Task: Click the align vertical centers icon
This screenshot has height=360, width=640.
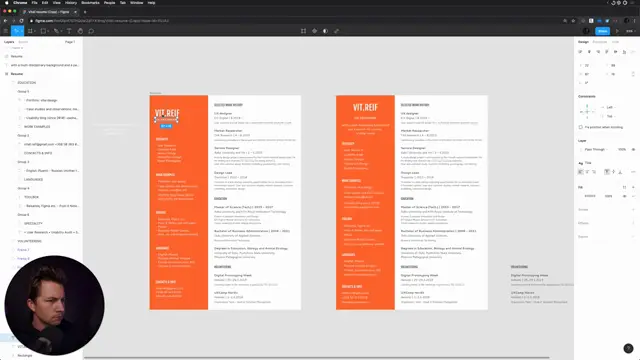Action: (616, 52)
